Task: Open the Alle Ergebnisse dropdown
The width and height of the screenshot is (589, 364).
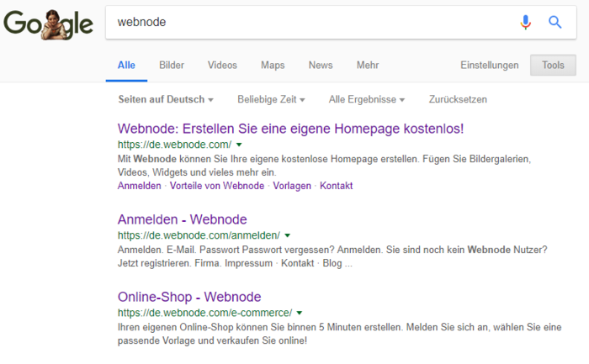Action: click(367, 99)
